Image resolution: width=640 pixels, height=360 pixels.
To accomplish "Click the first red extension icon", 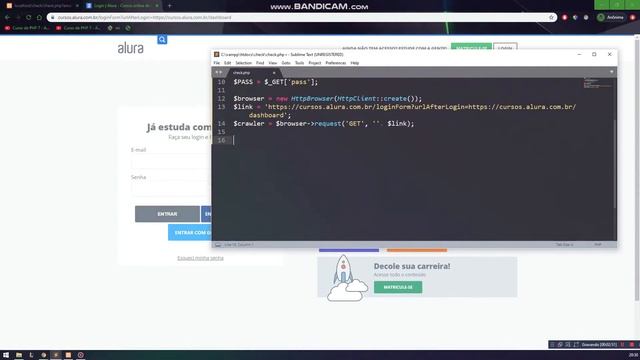I will pyautogui.click(x=565, y=18).
